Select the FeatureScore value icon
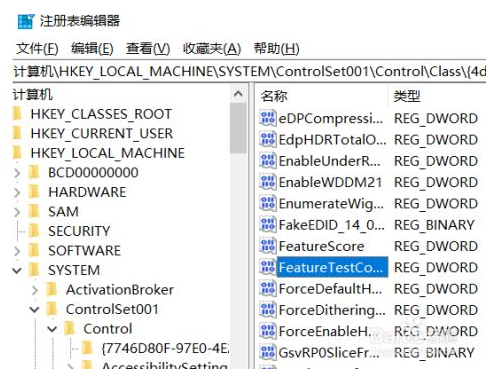487x385 pixels. click(x=268, y=246)
